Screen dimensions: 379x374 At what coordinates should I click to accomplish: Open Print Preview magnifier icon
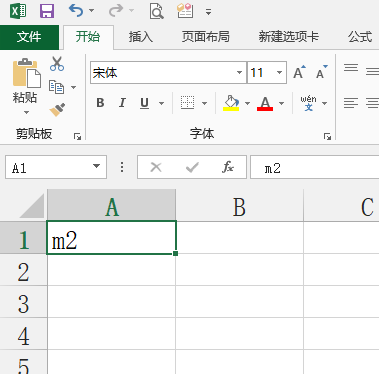pos(156,11)
